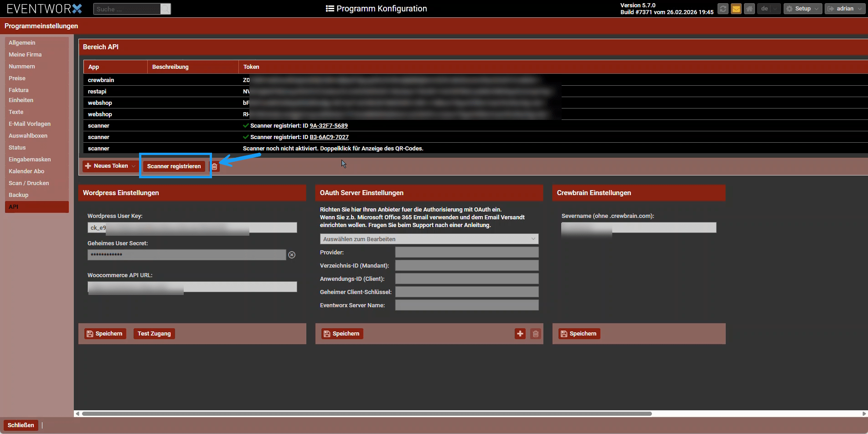Screen dimensions: 868x434
Task: Open the adrian user menu
Action: pyautogui.click(x=844, y=9)
